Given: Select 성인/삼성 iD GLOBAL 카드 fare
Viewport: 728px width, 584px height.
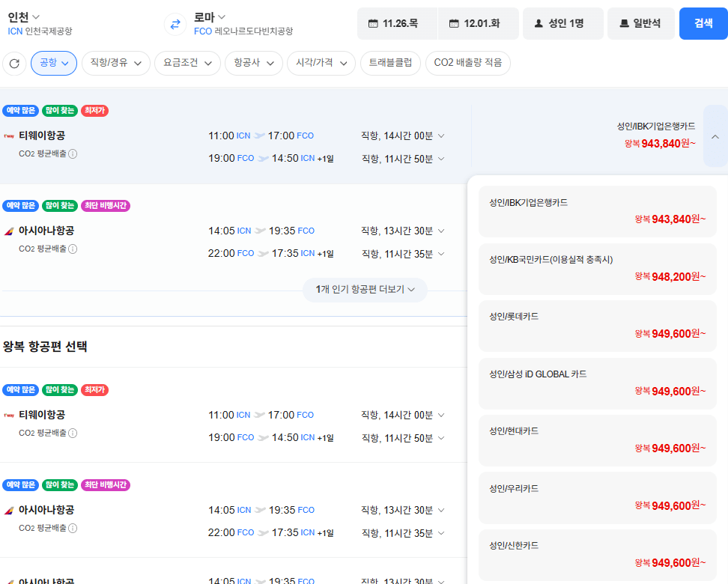Looking at the screenshot, I should 598,383.
